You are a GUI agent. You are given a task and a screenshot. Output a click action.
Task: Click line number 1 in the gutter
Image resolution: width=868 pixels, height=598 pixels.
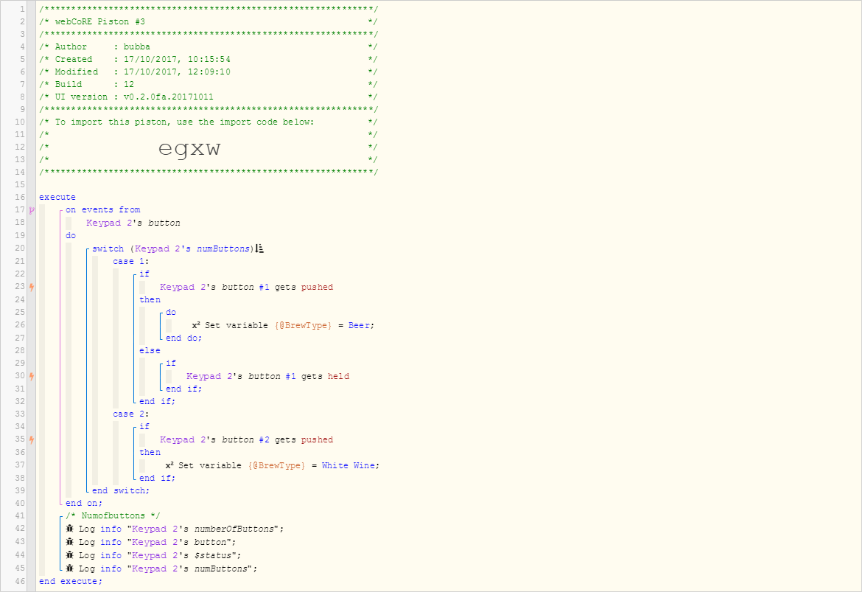(x=22, y=9)
